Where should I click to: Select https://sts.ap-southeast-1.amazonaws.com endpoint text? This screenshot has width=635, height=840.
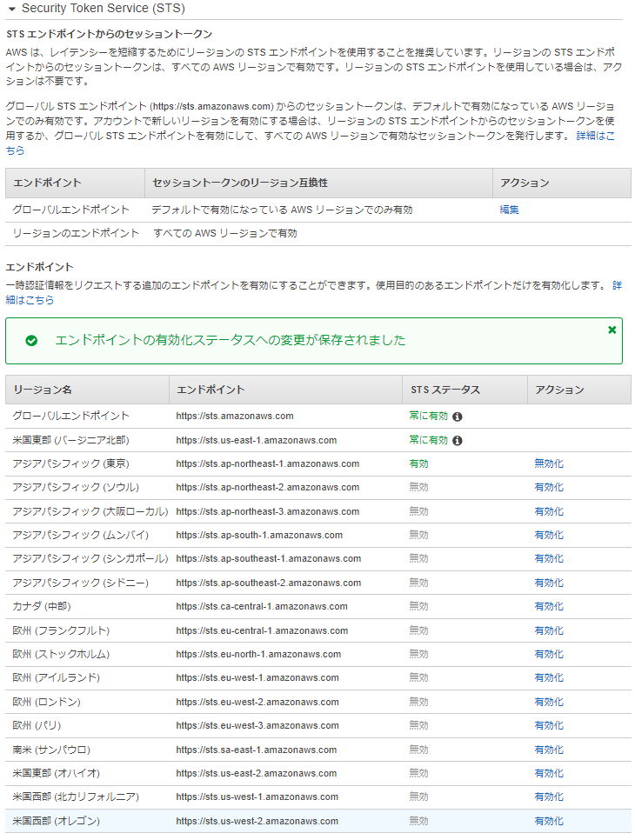(x=269, y=559)
